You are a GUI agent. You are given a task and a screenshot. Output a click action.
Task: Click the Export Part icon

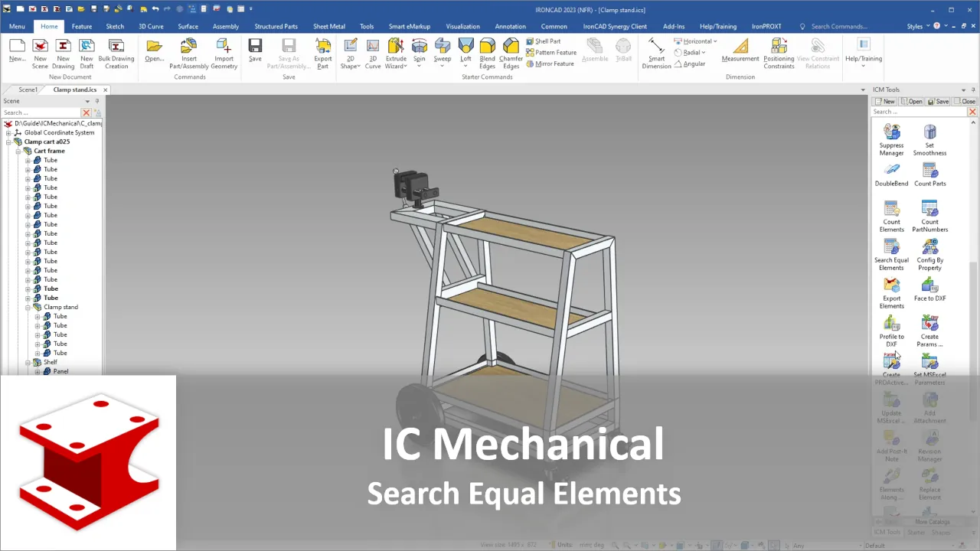coord(323,52)
